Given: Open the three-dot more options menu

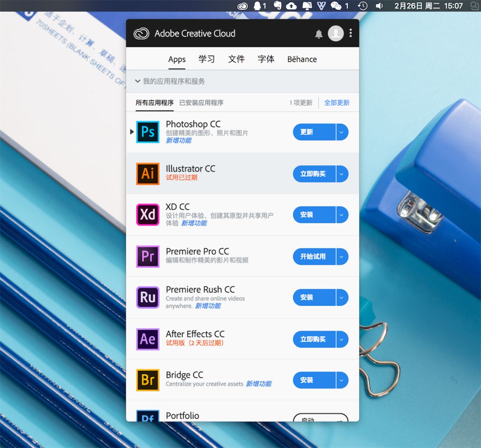Looking at the screenshot, I should pos(351,33).
